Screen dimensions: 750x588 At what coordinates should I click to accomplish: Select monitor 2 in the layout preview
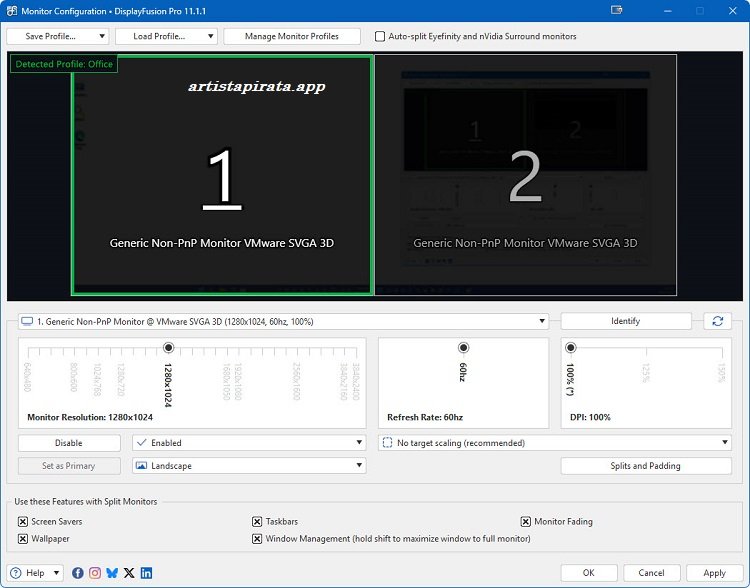point(525,175)
